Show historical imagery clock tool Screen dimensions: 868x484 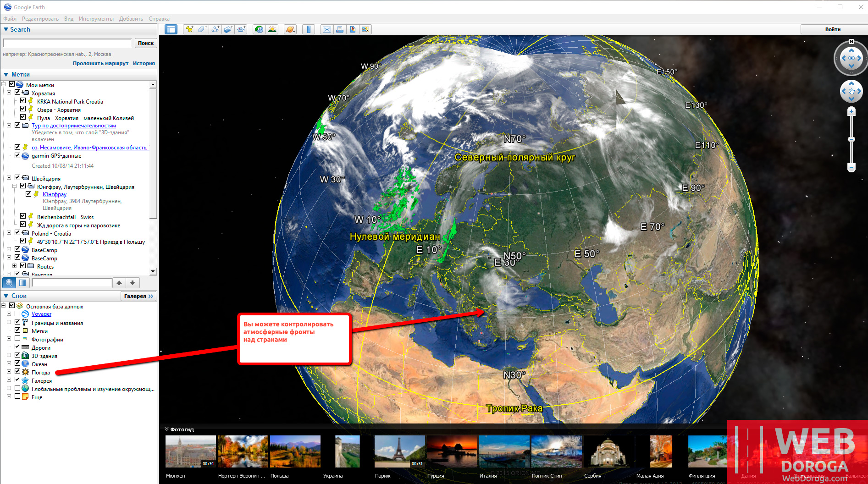[259, 29]
